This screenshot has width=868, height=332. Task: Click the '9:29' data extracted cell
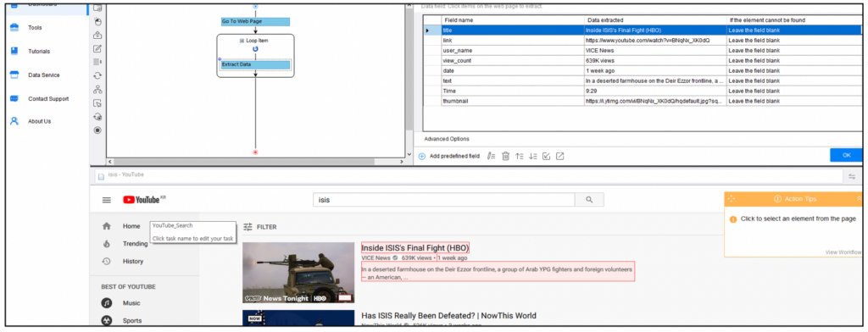(655, 91)
